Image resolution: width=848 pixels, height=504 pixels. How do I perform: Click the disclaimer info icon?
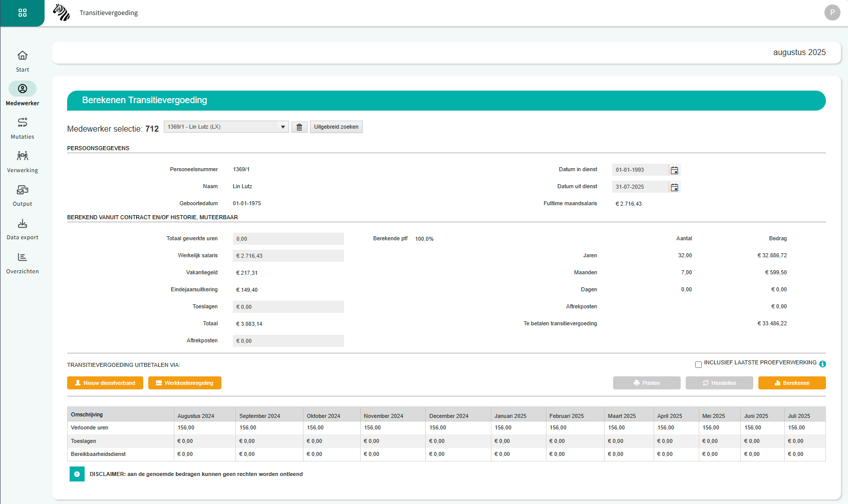77,474
